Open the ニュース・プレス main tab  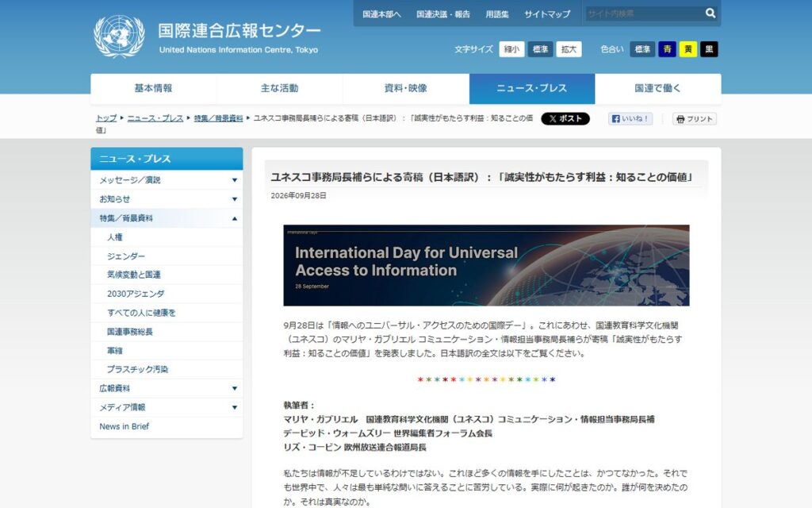[x=532, y=89]
